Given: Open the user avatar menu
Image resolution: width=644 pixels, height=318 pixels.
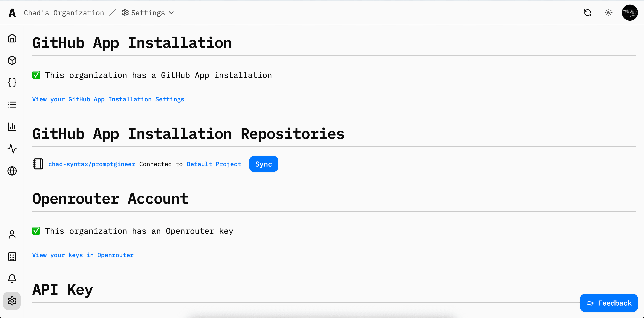Looking at the screenshot, I should tap(630, 13).
